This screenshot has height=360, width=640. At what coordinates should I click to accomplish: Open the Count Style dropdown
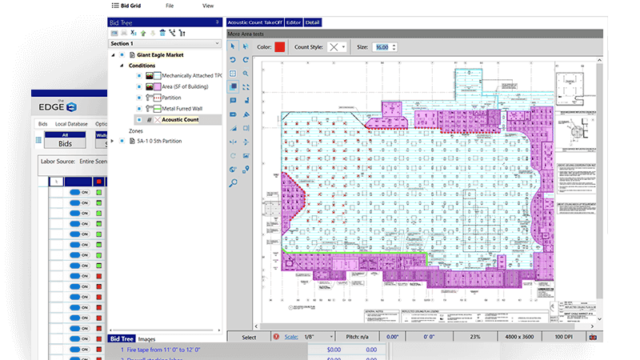[337, 47]
